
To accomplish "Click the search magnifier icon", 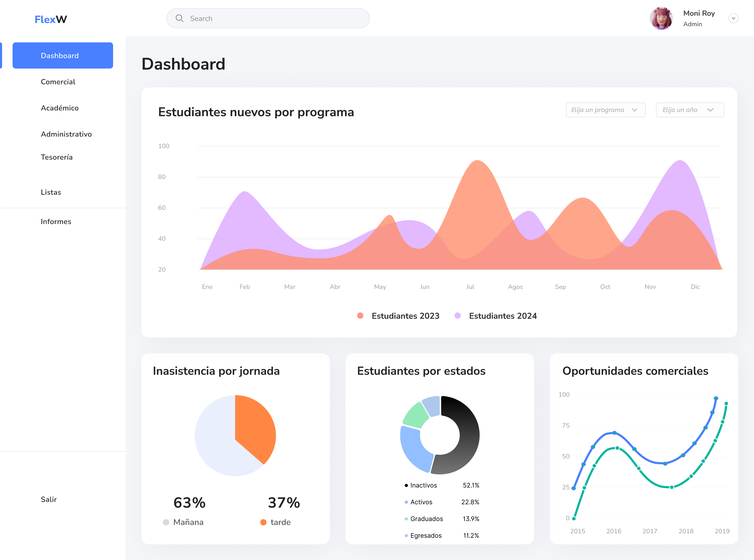I will (179, 18).
